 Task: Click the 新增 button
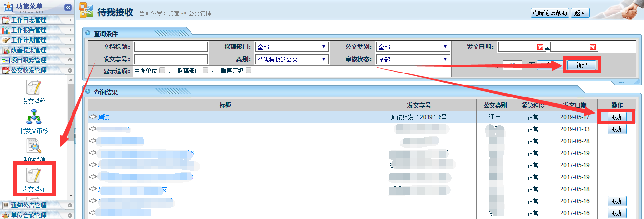(581, 65)
